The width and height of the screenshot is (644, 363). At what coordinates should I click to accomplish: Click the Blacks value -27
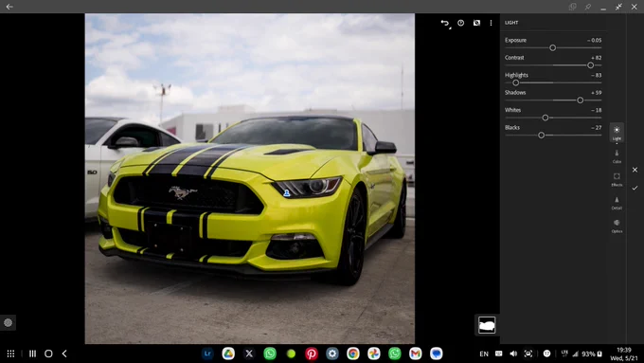[597, 128]
